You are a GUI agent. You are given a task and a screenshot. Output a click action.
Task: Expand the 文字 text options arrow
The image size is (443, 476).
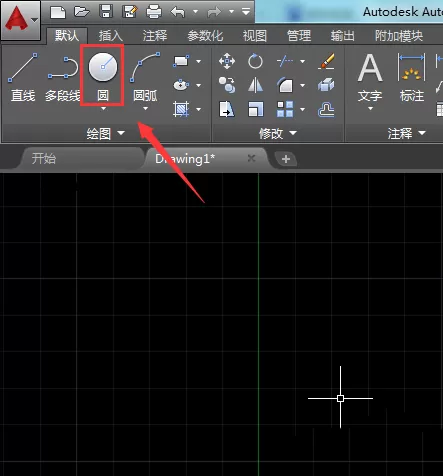coord(370,109)
